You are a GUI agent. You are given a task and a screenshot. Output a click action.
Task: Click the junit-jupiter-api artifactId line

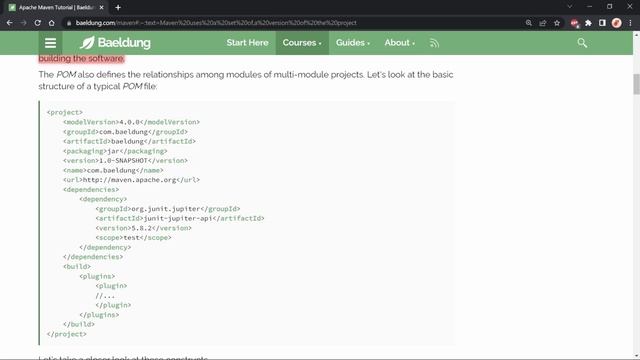tap(180, 218)
